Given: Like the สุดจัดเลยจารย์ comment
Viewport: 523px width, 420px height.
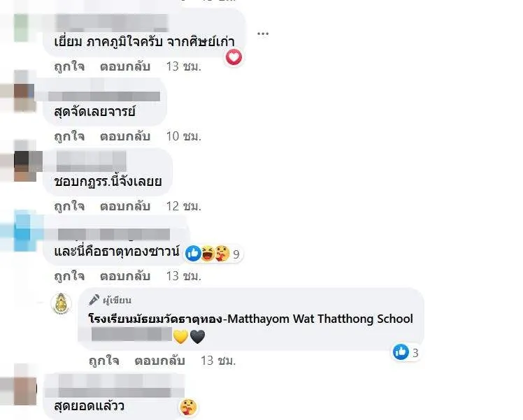Looking at the screenshot, I should [x=69, y=136].
